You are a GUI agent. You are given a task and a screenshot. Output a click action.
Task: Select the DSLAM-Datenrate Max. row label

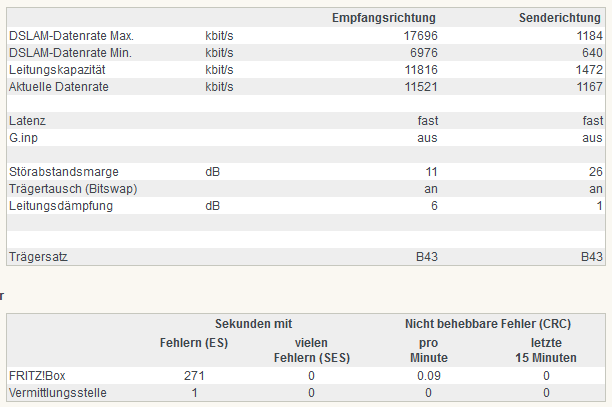coord(71,36)
